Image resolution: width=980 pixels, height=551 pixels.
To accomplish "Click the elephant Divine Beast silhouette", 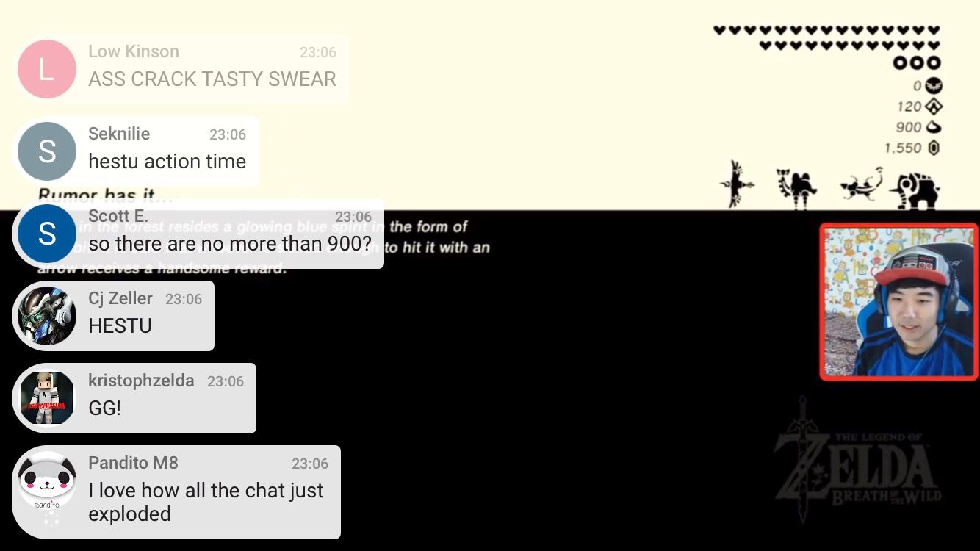I will [x=914, y=191].
